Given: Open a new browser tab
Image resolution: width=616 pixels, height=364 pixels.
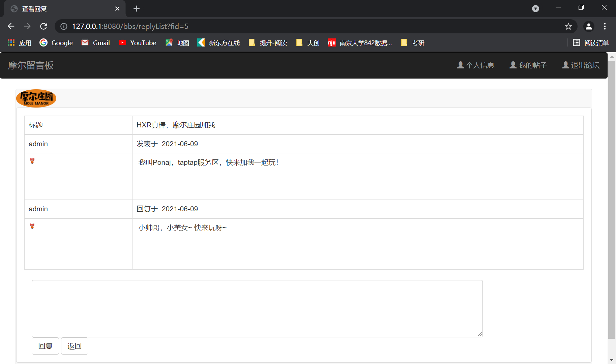Looking at the screenshot, I should pyautogui.click(x=137, y=9).
